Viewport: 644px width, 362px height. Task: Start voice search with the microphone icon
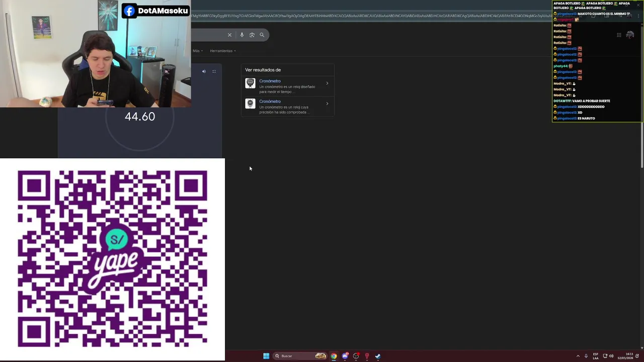pyautogui.click(x=242, y=35)
